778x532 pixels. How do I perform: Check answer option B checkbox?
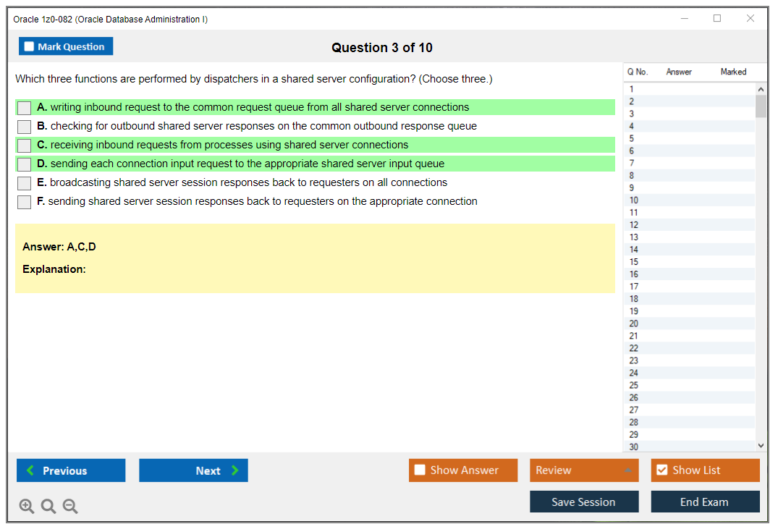(x=24, y=126)
